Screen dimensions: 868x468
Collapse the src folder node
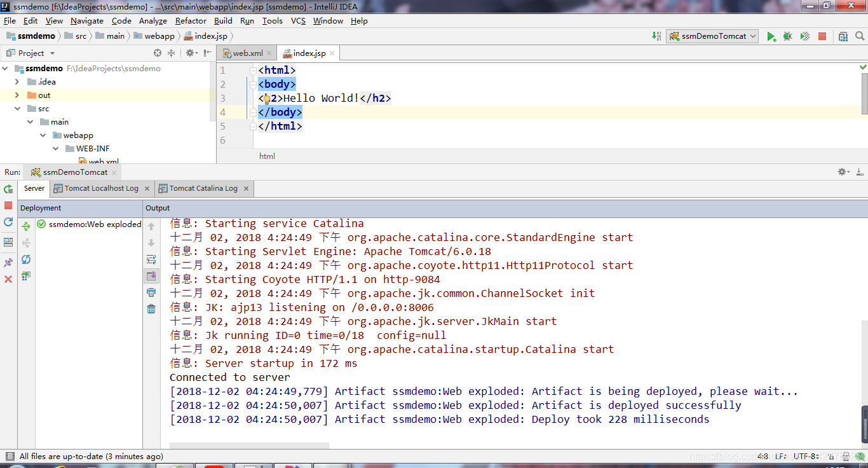click(18, 109)
